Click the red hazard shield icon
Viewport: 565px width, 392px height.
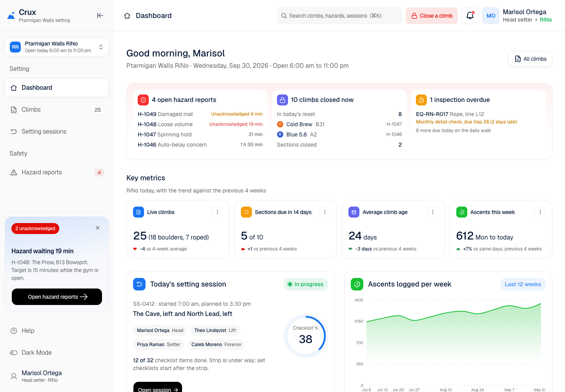pyautogui.click(x=143, y=100)
